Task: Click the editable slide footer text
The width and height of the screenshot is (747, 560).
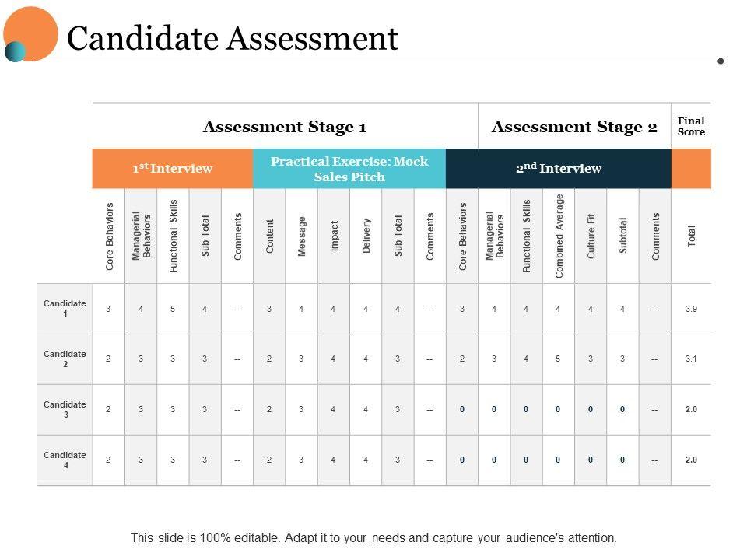Action: click(373, 537)
